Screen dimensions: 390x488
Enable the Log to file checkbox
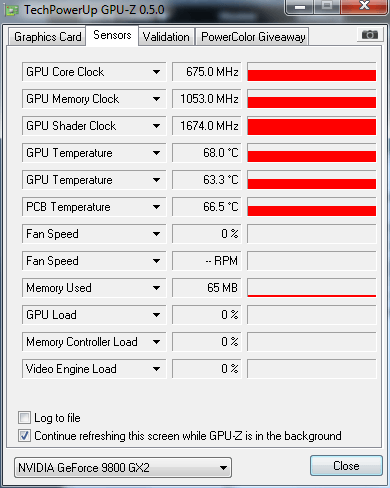(x=24, y=418)
